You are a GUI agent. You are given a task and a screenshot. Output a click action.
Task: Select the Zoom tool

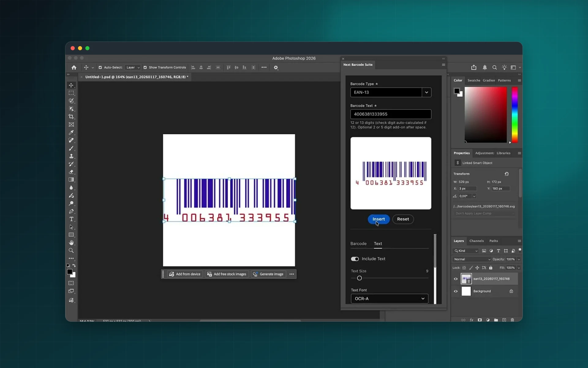[x=71, y=251]
